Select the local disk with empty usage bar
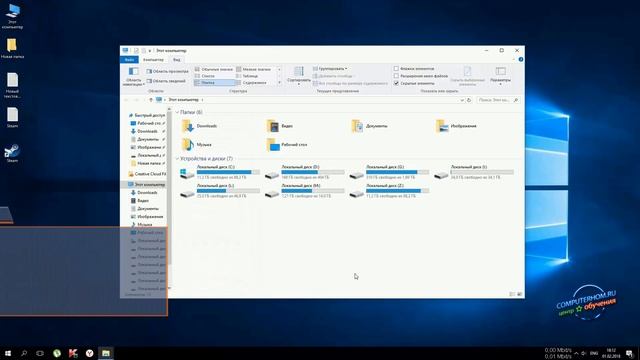This screenshot has height=360, width=640. click(474, 172)
